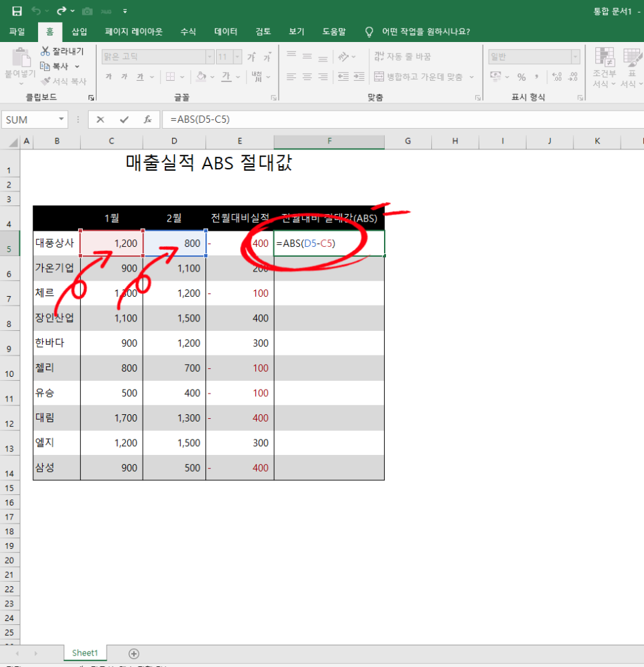
Task: Select column F header
Action: click(329, 141)
